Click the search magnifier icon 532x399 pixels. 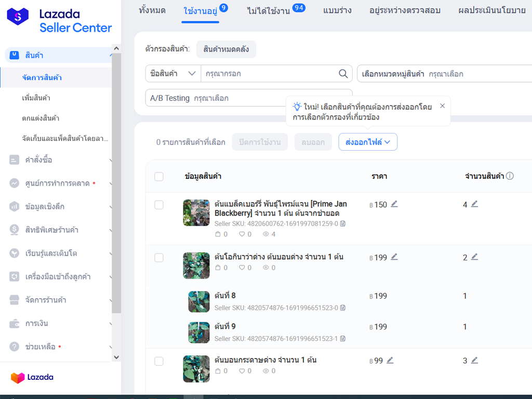click(x=343, y=74)
